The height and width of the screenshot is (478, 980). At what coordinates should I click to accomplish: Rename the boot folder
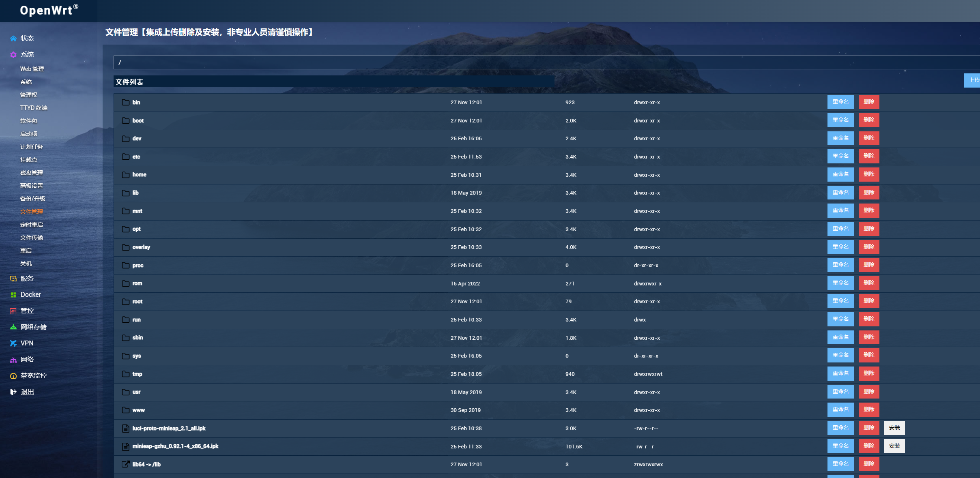(x=840, y=120)
